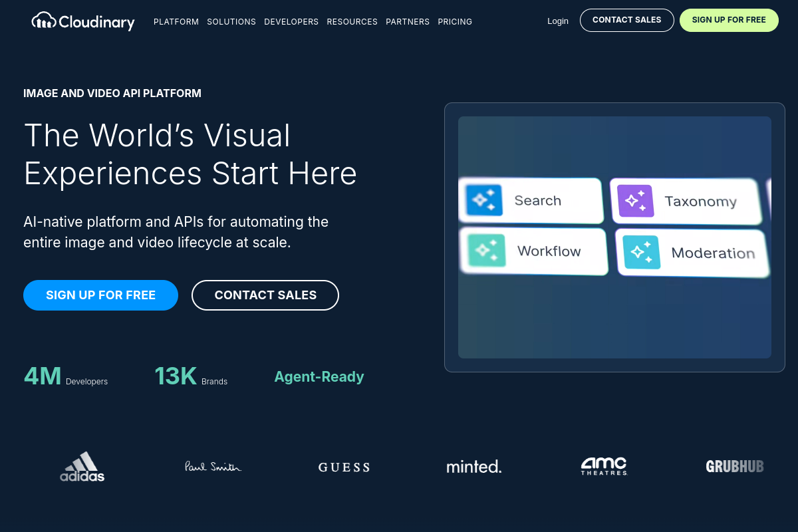Click the Paul Smith logo

coord(213,467)
